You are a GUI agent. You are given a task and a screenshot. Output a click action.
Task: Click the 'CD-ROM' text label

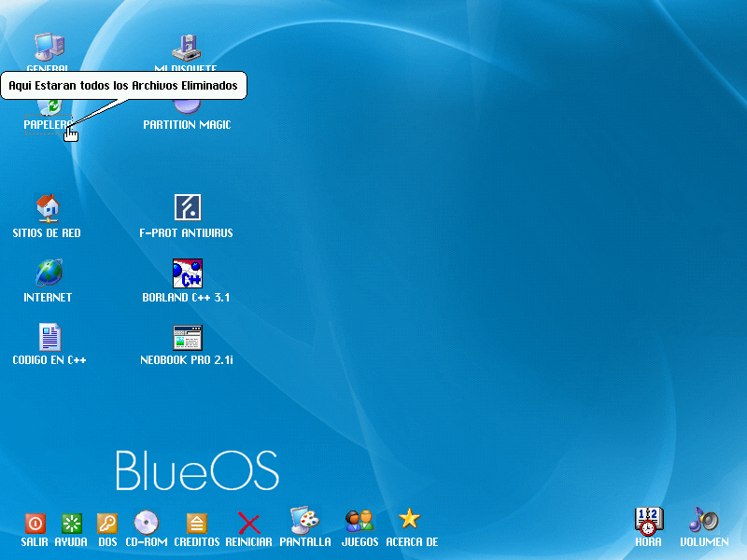[x=147, y=542]
